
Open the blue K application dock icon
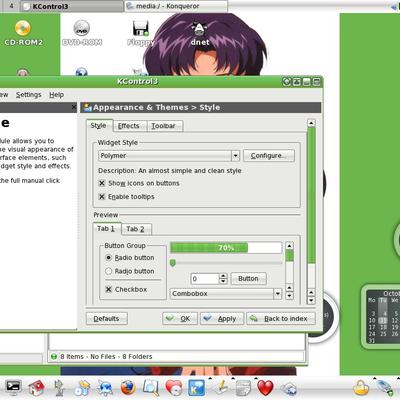196,388
